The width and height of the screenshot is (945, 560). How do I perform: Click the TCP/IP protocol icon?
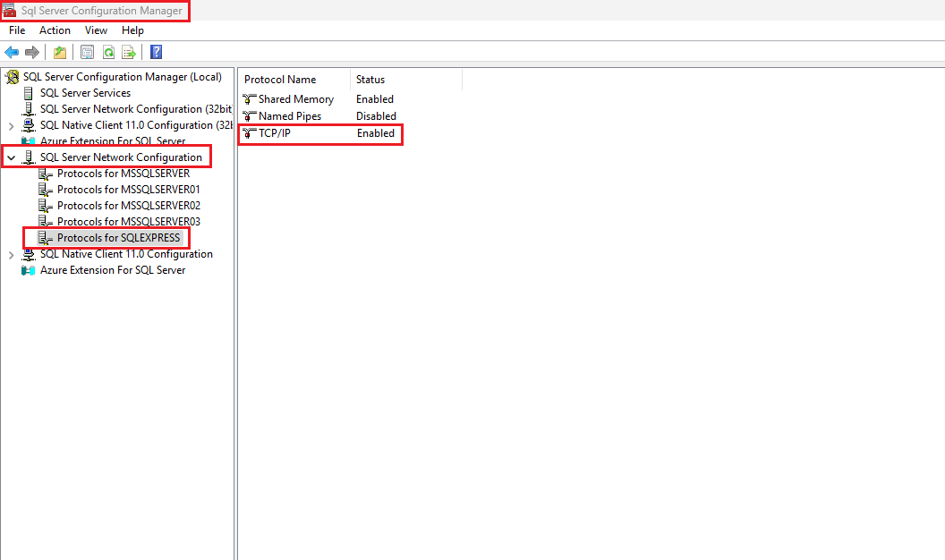pyautogui.click(x=250, y=133)
